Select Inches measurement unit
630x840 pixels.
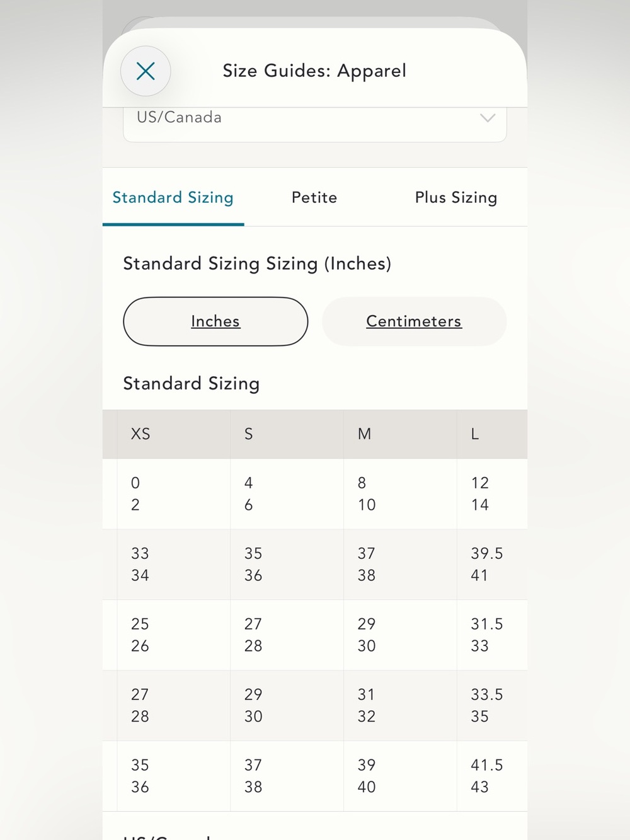pyautogui.click(x=215, y=321)
